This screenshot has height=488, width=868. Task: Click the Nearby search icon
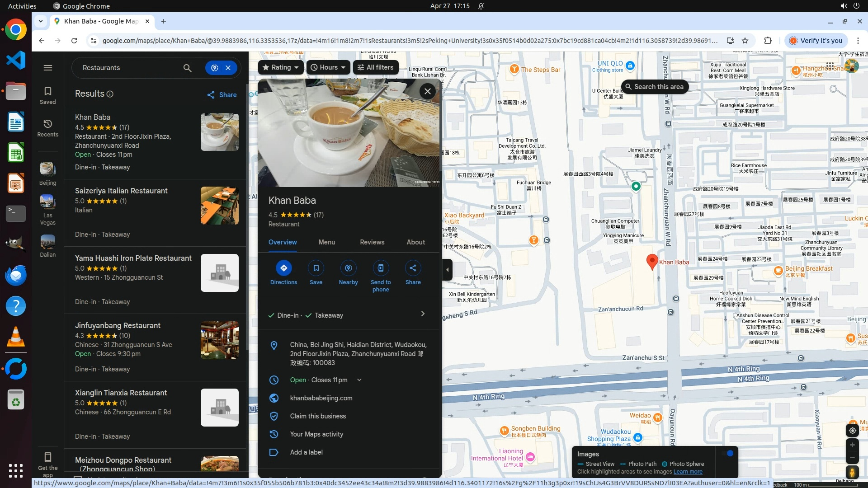[x=348, y=268]
